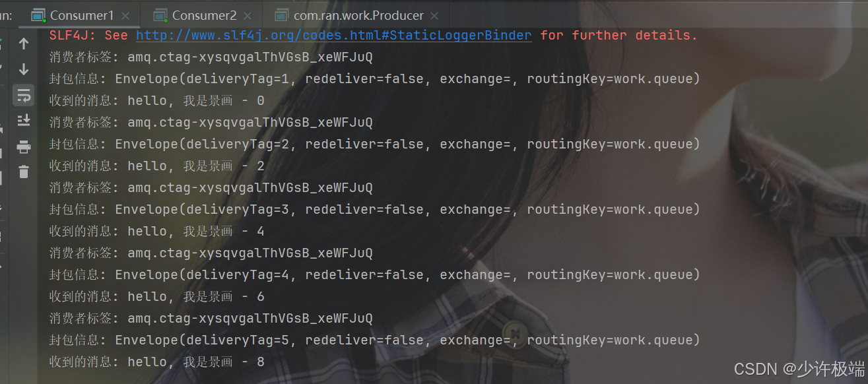Close the com.ran.work.Producer tab
The image size is (868, 384).
(435, 15)
